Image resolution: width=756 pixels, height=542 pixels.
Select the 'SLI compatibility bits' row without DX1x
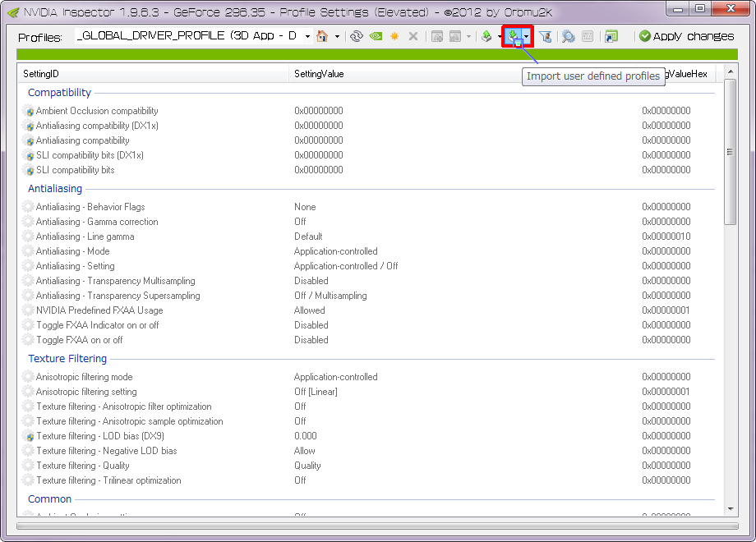(x=76, y=170)
